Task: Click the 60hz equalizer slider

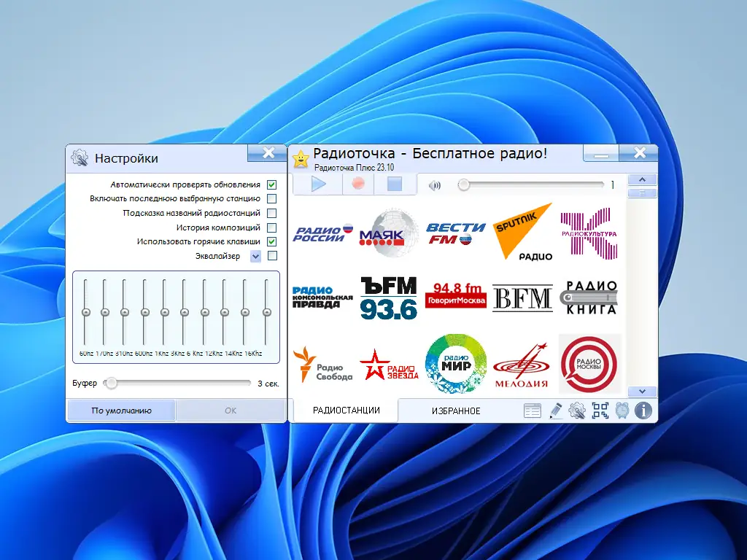Action: point(86,312)
